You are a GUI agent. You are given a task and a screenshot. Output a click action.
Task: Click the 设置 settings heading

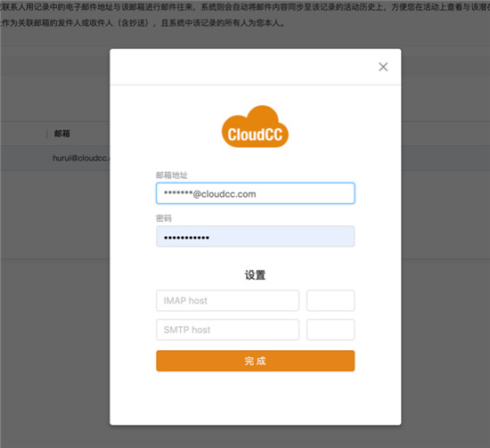click(x=255, y=275)
